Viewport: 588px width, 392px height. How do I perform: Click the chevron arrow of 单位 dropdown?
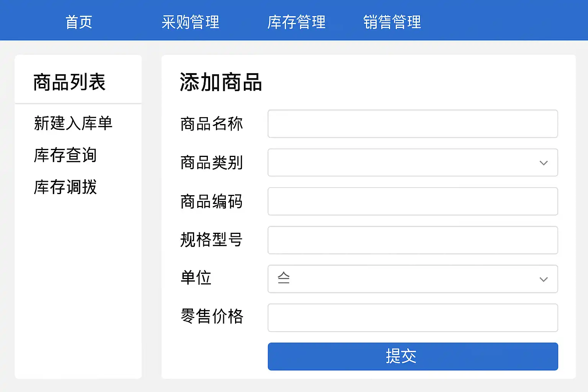[x=543, y=279]
